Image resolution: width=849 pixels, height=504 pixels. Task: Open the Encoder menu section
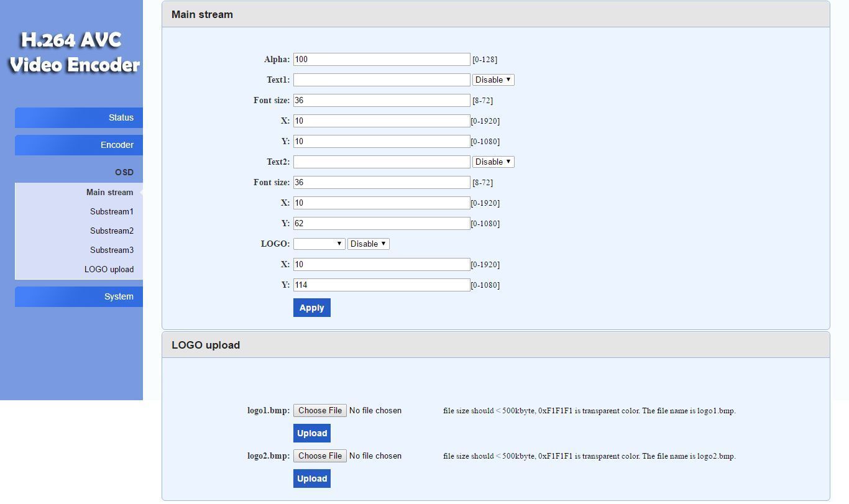point(79,145)
